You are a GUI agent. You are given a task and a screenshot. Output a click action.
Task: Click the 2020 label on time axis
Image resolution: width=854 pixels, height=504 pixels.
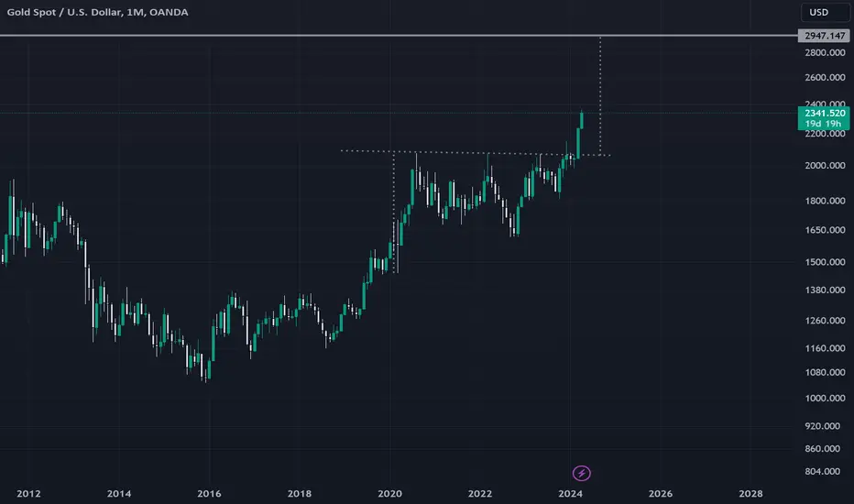[x=390, y=494]
